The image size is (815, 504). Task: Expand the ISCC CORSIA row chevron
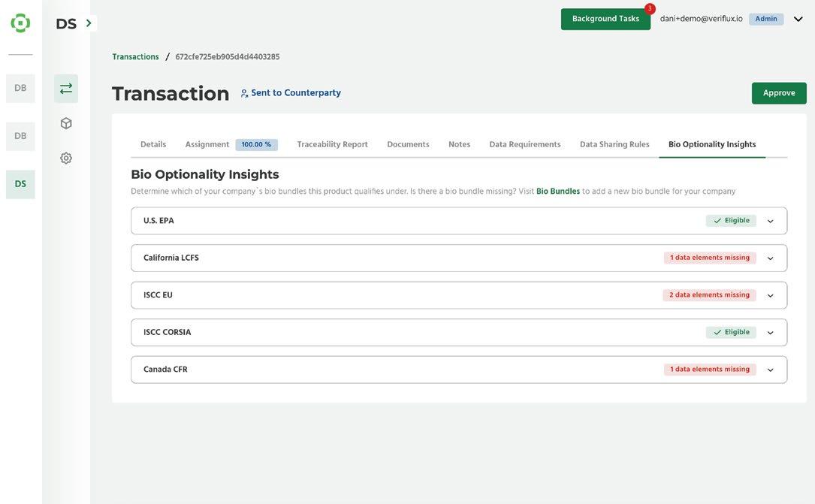(x=770, y=333)
